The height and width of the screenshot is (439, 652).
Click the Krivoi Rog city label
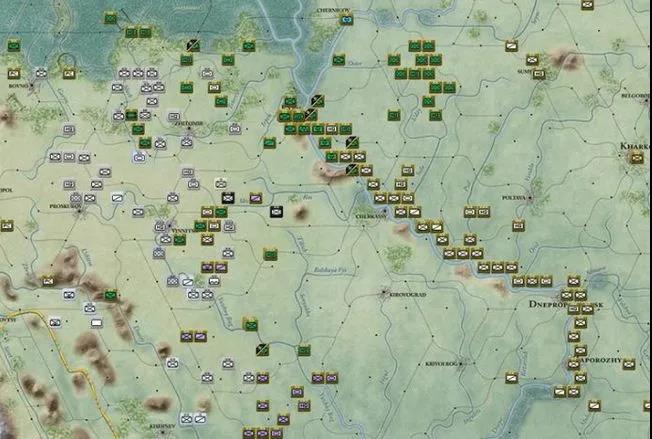click(441, 364)
